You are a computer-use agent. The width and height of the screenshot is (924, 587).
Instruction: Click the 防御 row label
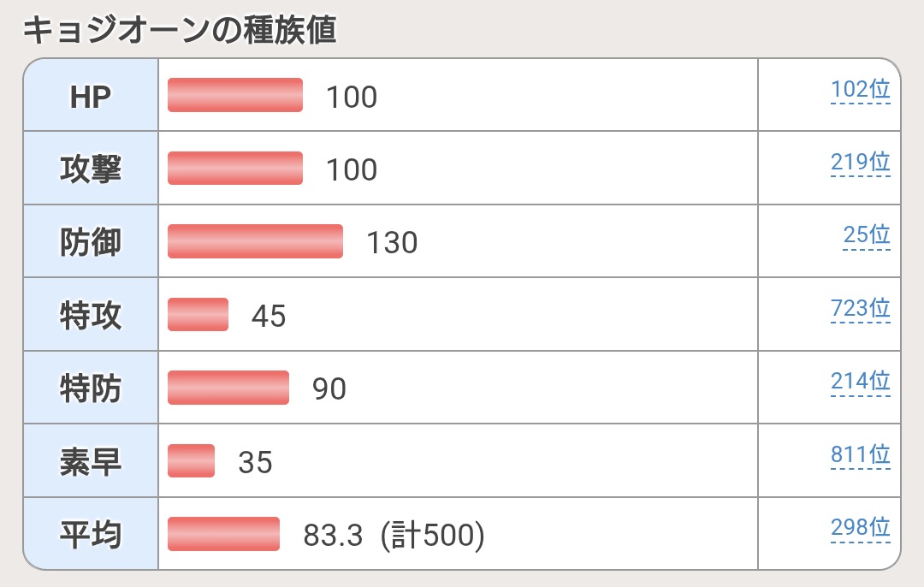91,242
